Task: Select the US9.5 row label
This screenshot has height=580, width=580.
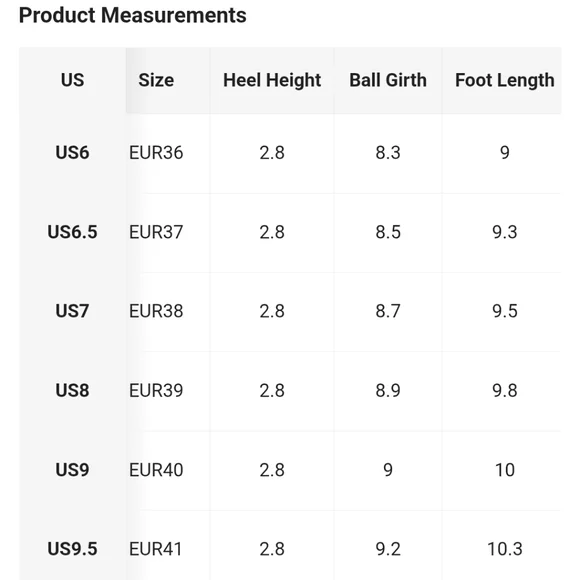Action: 72,549
